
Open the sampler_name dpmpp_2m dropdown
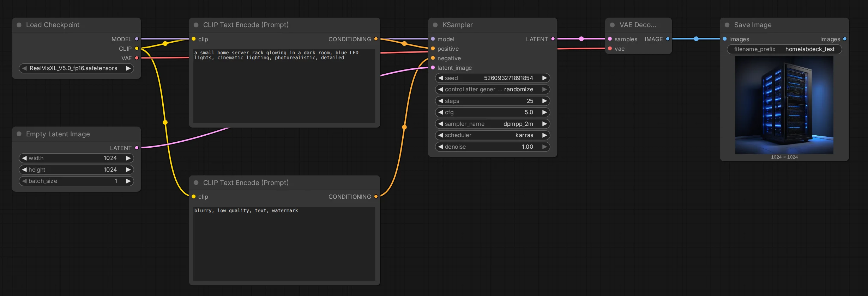click(x=493, y=124)
